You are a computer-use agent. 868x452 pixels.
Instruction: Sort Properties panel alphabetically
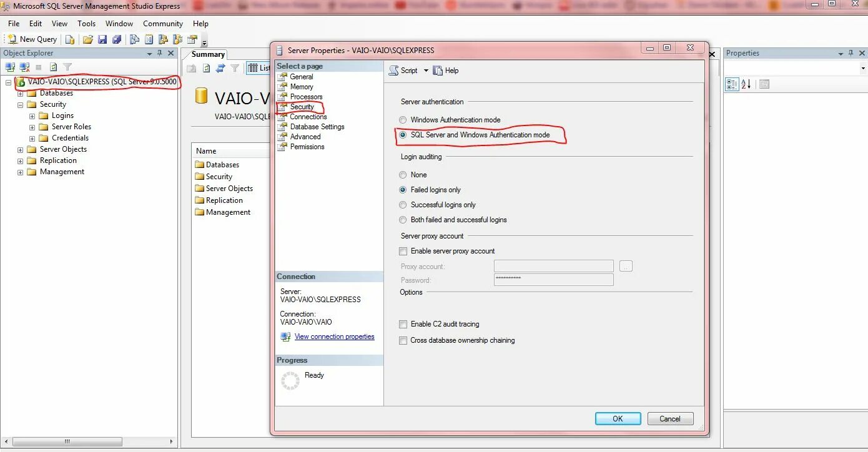point(746,84)
